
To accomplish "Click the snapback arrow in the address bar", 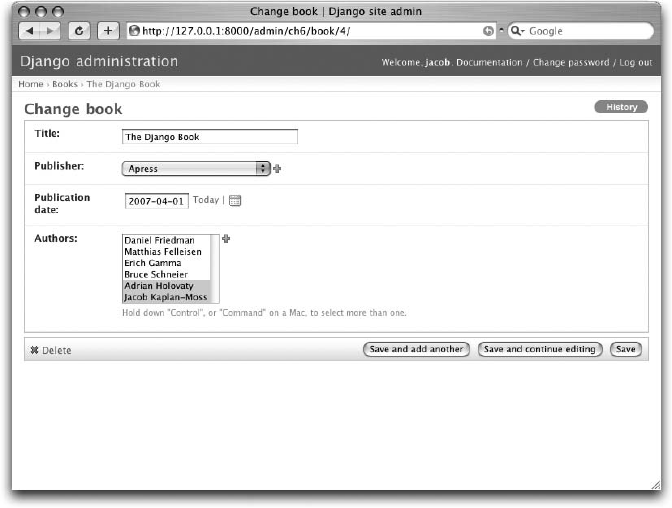I will coord(488,31).
